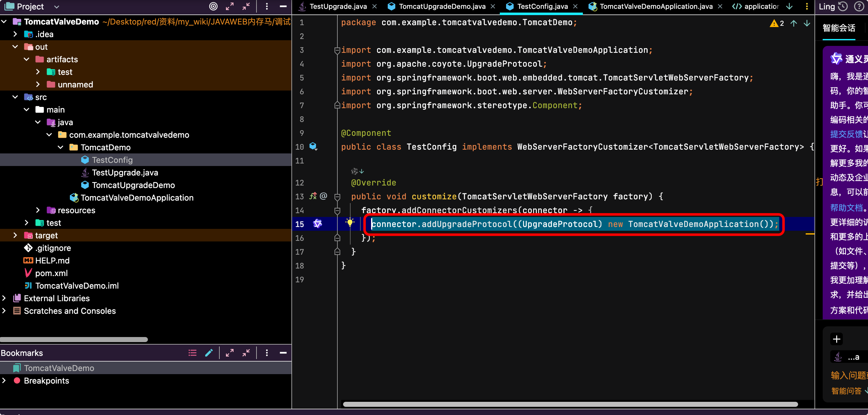Open the .gitignore file
This screenshot has height=415, width=868.
[x=53, y=248]
